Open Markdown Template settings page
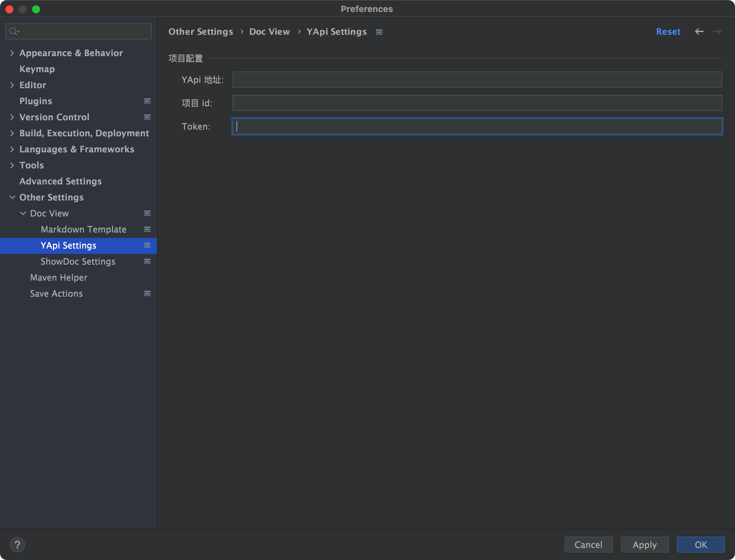 tap(84, 229)
